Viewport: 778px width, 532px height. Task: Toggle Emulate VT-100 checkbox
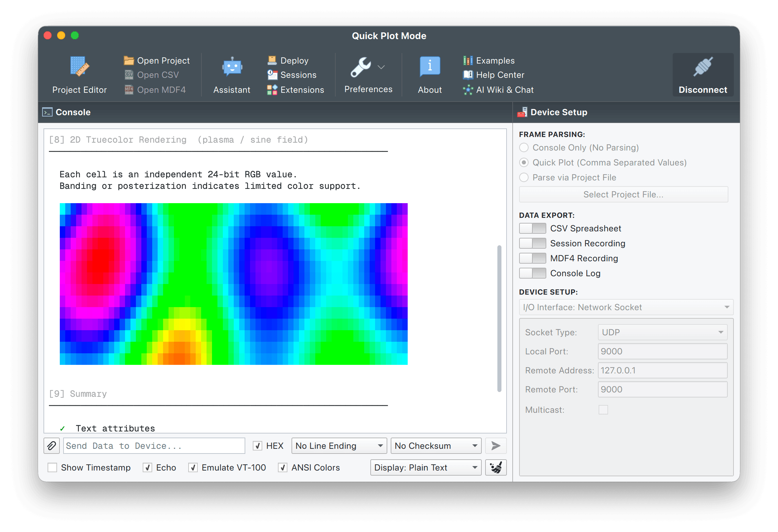(x=193, y=467)
